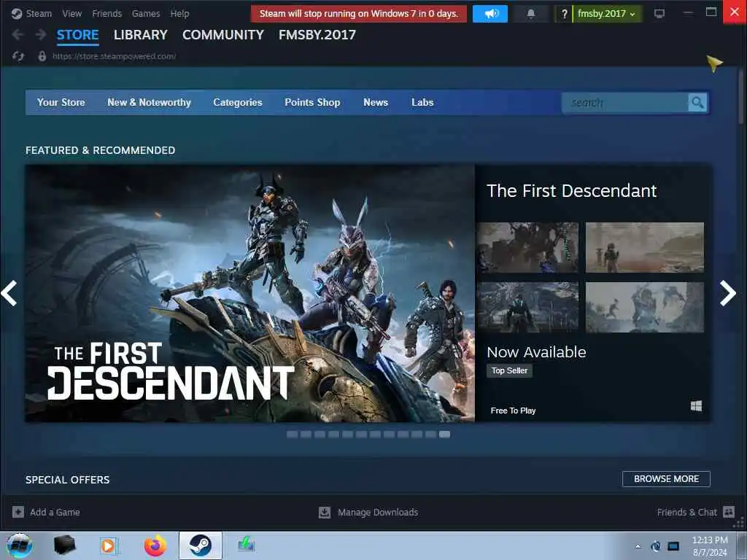Show previous featured game with left chevron
The height and width of the screenshot is (560, 747).
coord(9,293)
